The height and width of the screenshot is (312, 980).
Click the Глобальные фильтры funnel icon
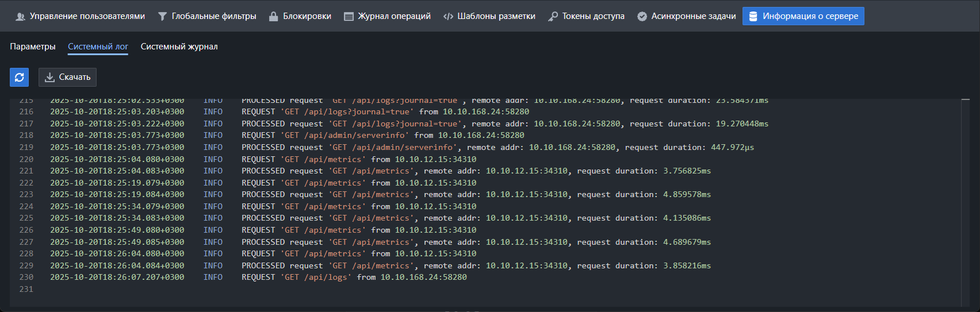click(162, 17)
